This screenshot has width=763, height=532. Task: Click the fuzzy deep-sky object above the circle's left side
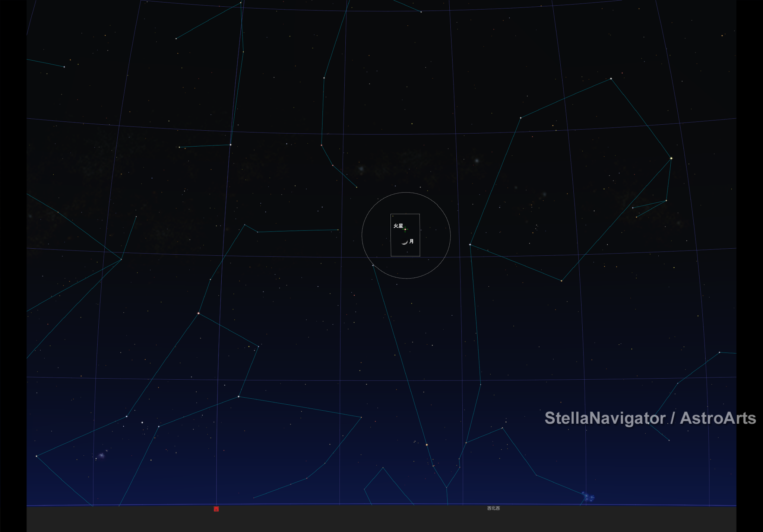(361, 169)
